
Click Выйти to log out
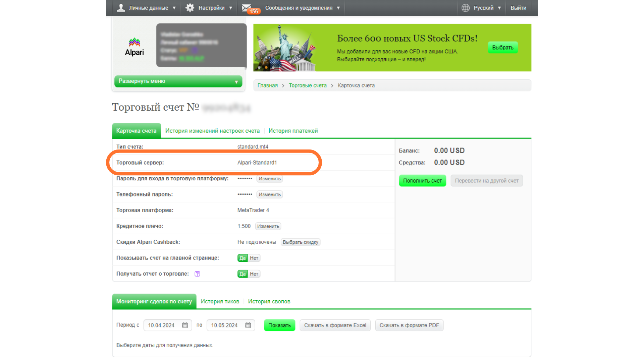coord(518,8)
